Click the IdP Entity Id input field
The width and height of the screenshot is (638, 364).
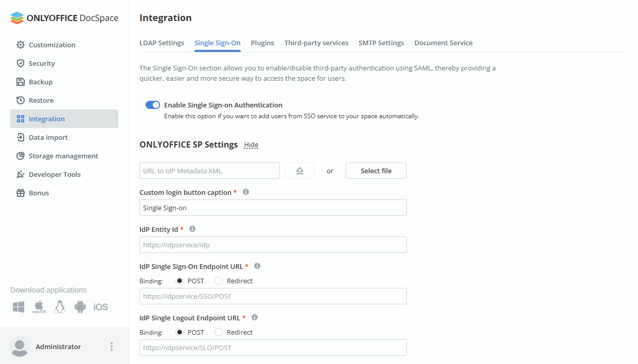click(x=273, y=245)
